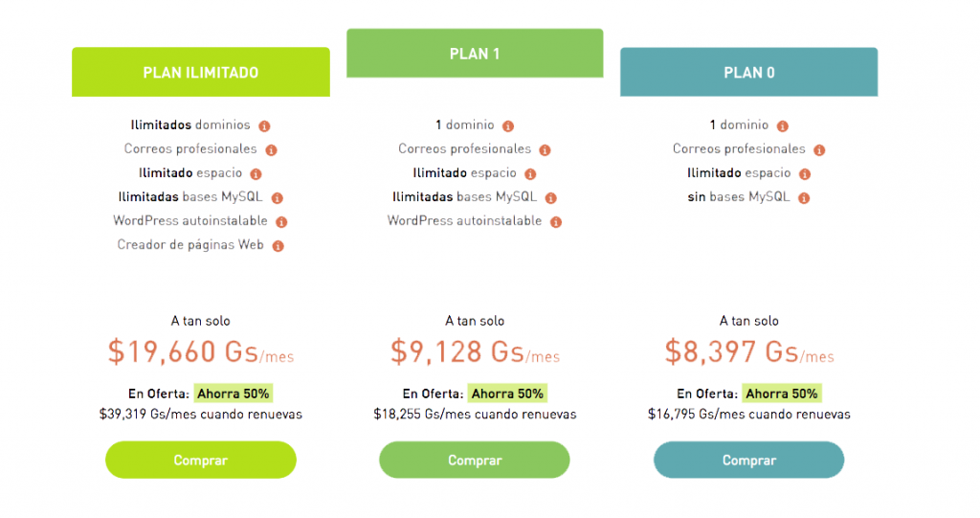Screen dimensions: 980x518
Task: Show info for Plan Ilimitado Ilimitadas bases MySQL
Action: pos(278,198)
